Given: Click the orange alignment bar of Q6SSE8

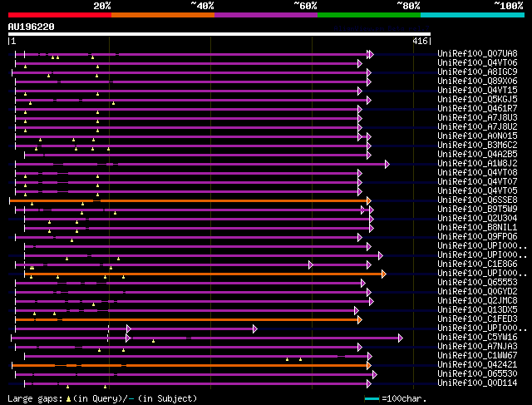Looking at the screenshot, I should (x=190, y=201).
